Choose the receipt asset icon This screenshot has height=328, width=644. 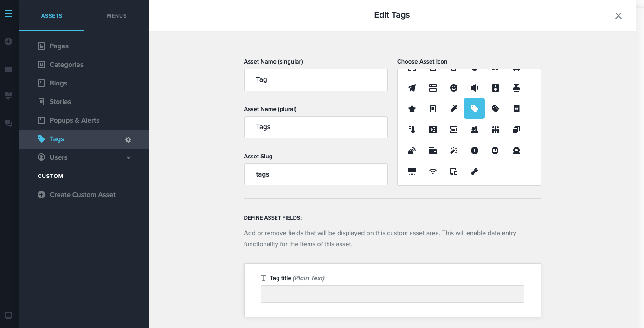pos(516,109)
